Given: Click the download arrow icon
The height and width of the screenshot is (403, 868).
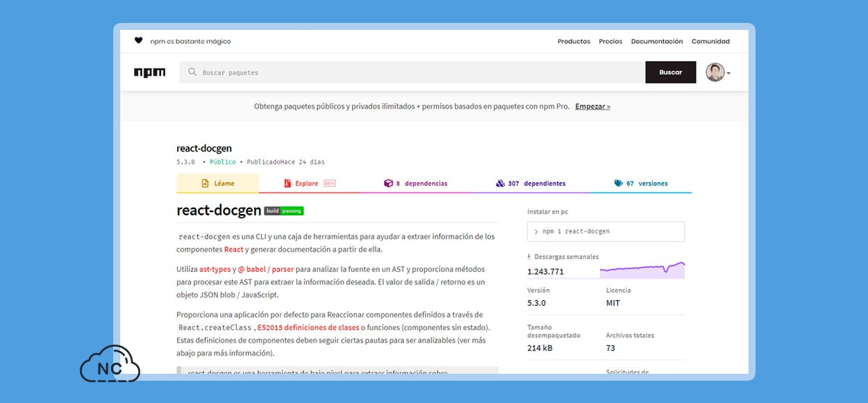Looking at the screenshot, I should coord(529,256).
